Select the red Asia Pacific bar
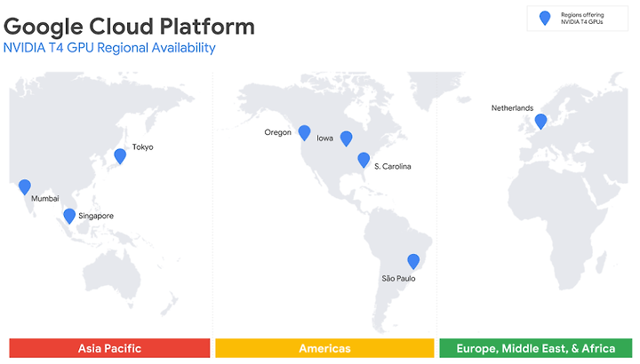Viewport: 640px width, 364px height. [109, 348]
